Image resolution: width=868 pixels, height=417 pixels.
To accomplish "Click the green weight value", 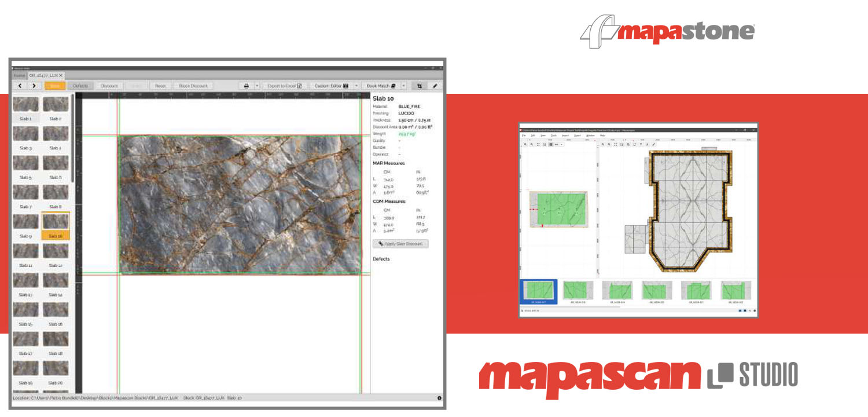I will click(x=407, y=134).
